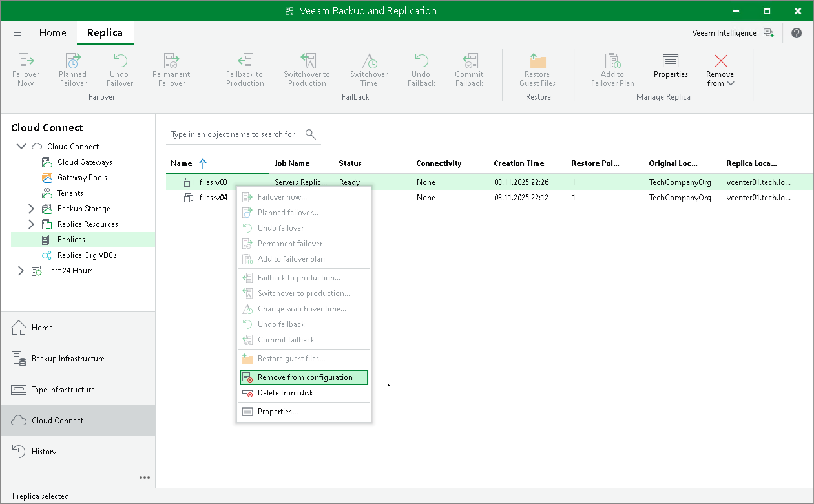This screenshot has width=814, height=504.
Task: Open the History view
Action: click(x=44, y=452)
